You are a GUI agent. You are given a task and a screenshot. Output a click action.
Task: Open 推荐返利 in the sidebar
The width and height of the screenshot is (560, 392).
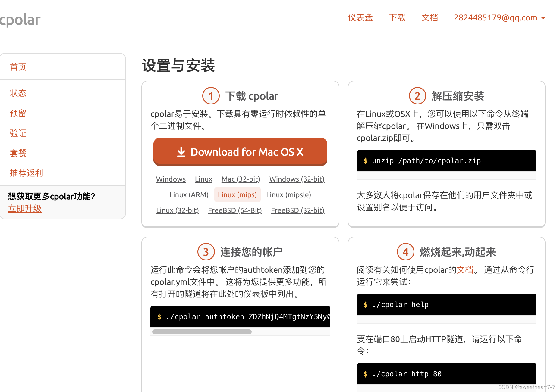point(27,173)
